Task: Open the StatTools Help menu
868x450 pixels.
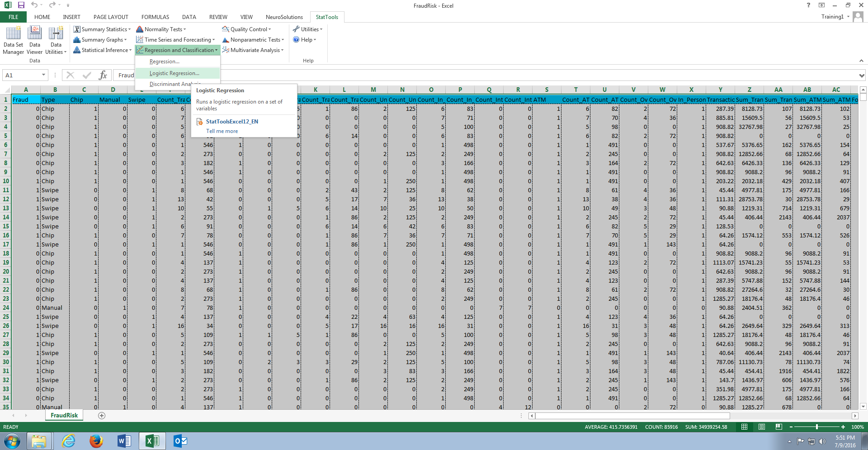Action: [304, 40]
